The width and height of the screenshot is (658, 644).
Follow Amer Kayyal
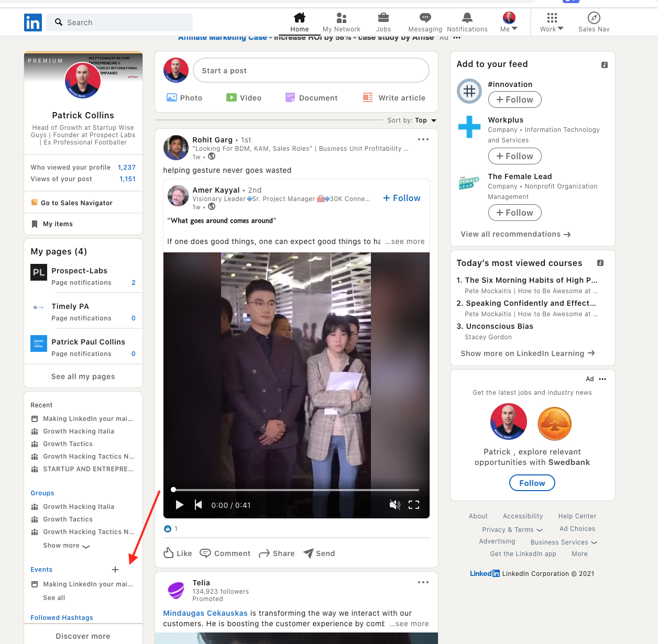click(402, 198)
